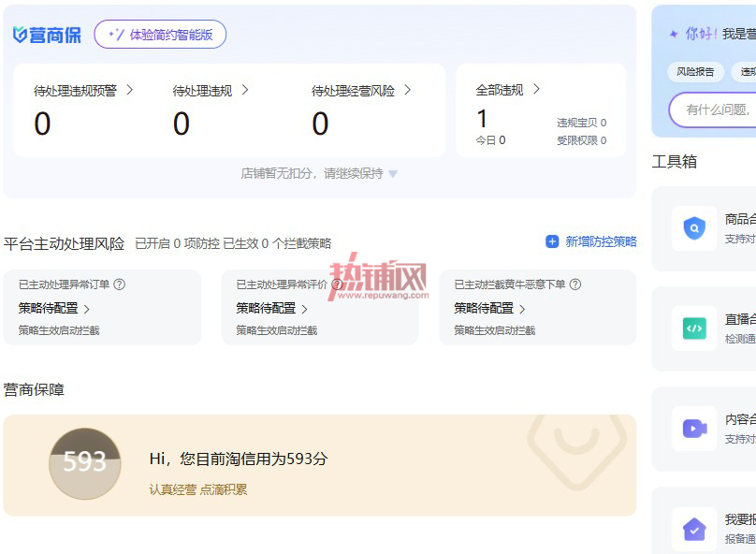Expand the 店铺暂无扣分 dropdown arrow
This screenshot has height=554, width=756.
click(393, 174)
